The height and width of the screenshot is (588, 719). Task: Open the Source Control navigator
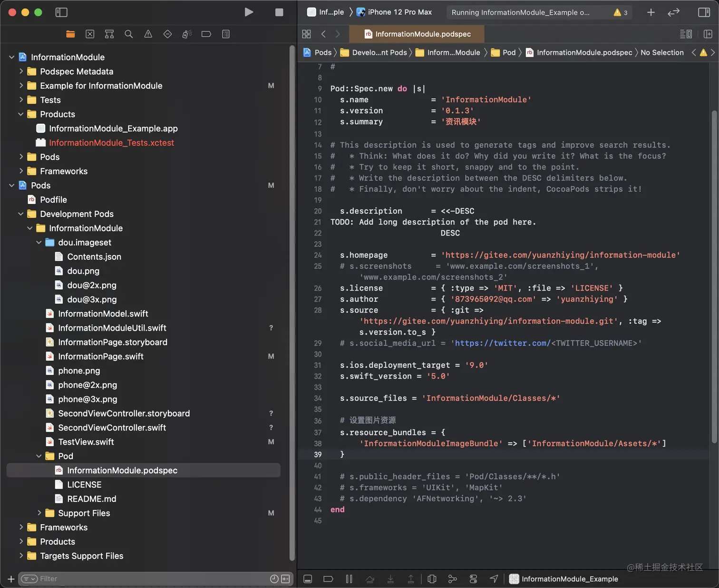pyautogui.click(x=90, y=34)
